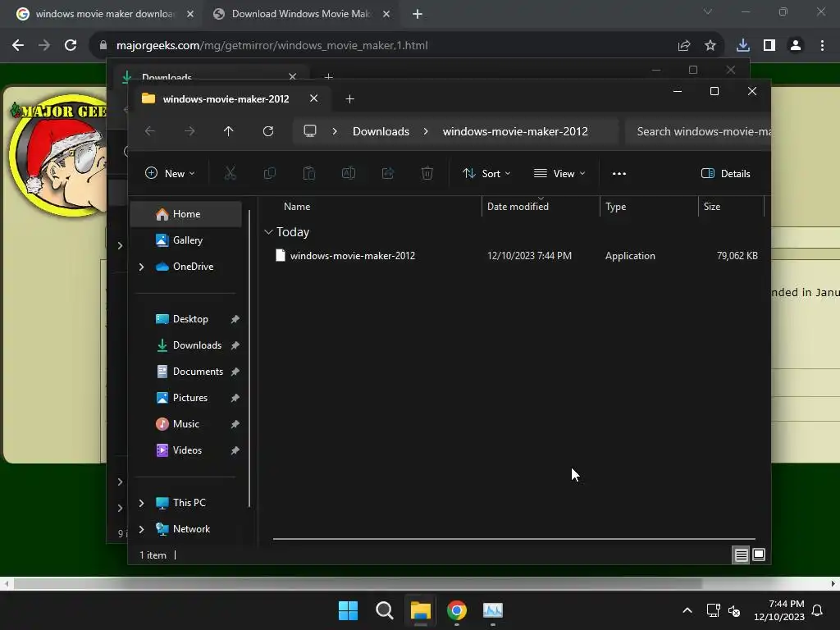Open Gallery in the sidebar
This screenshot has width=840, height=630.
point(186,240)
